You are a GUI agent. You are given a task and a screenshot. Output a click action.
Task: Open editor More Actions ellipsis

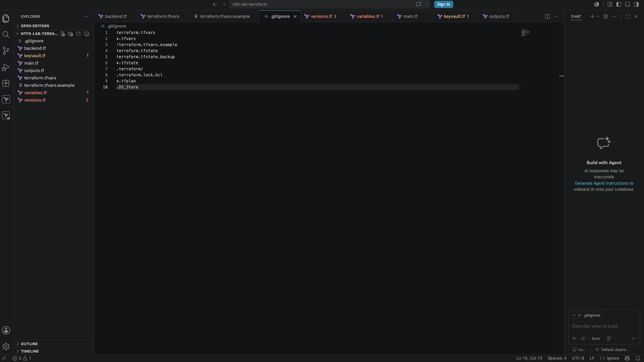point(556,16)
